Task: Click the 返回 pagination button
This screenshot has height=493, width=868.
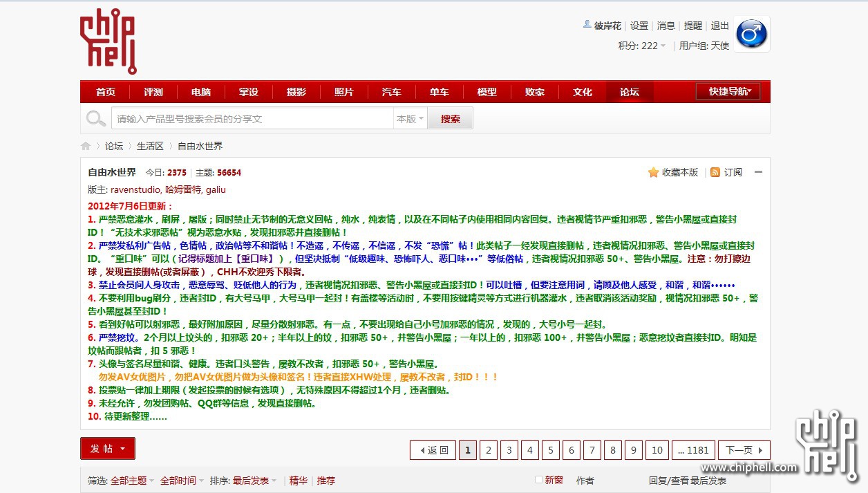Action: (433, 450)
